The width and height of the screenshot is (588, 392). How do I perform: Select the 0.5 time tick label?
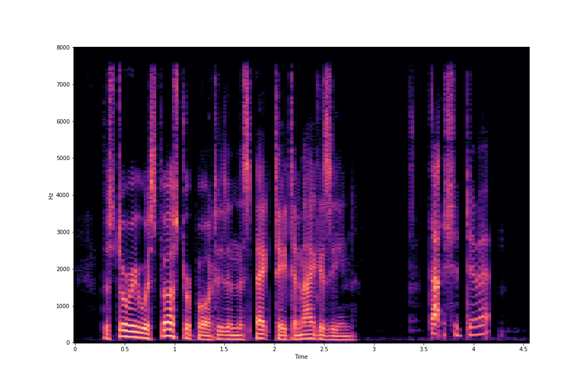click(125, 349)
